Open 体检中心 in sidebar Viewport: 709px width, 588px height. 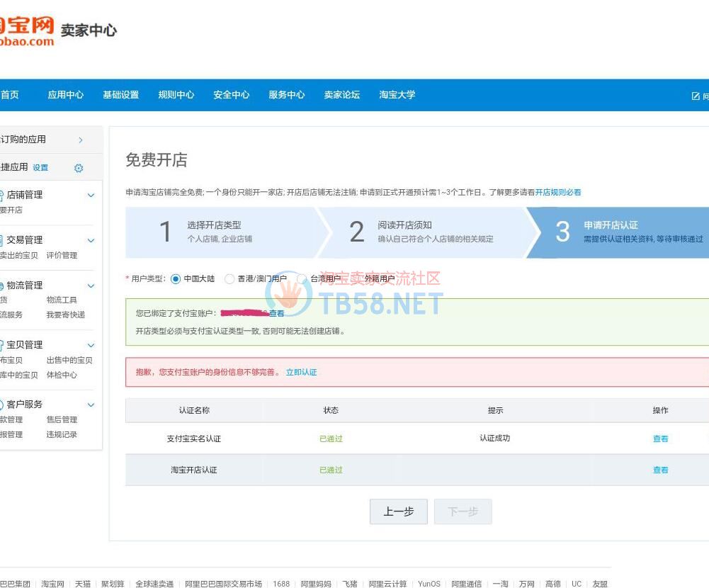pyautogui.click(x=62, y=375)
